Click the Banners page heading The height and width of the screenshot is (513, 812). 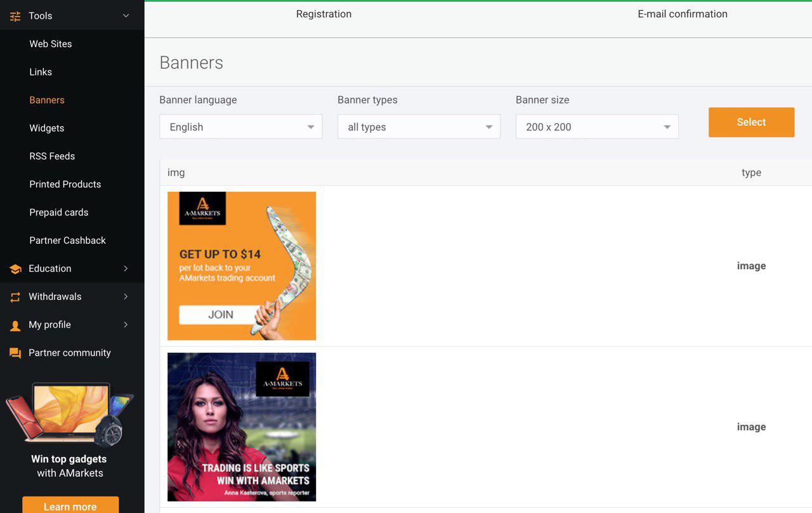click(192, 62)
